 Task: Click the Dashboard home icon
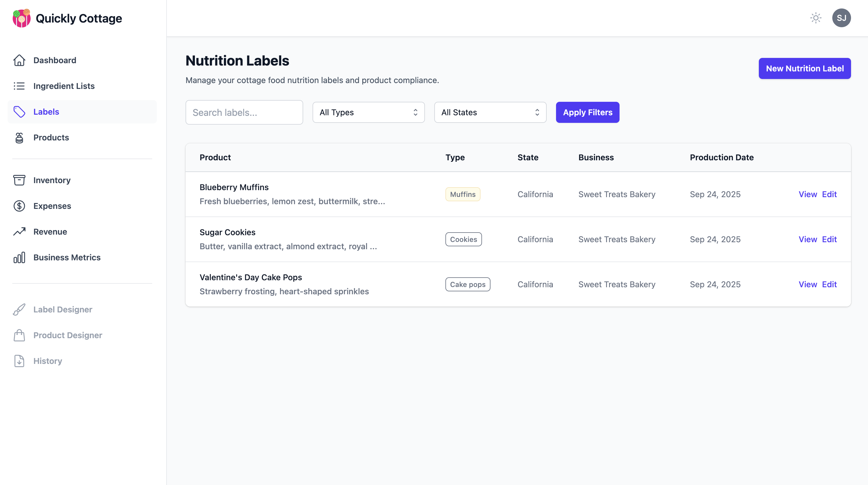[19, 60]
